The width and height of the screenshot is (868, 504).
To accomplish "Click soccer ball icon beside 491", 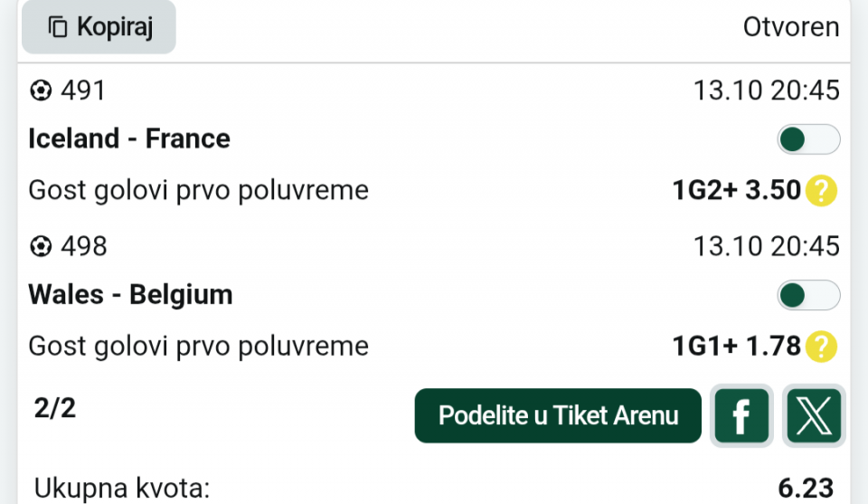I will pyautogui.click(x=41, y=90).
